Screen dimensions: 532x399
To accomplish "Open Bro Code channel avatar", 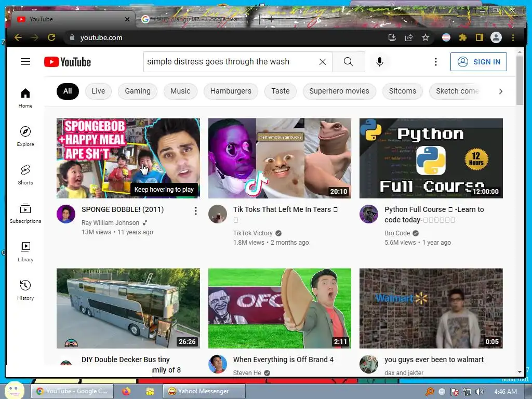I will point(369,214).
